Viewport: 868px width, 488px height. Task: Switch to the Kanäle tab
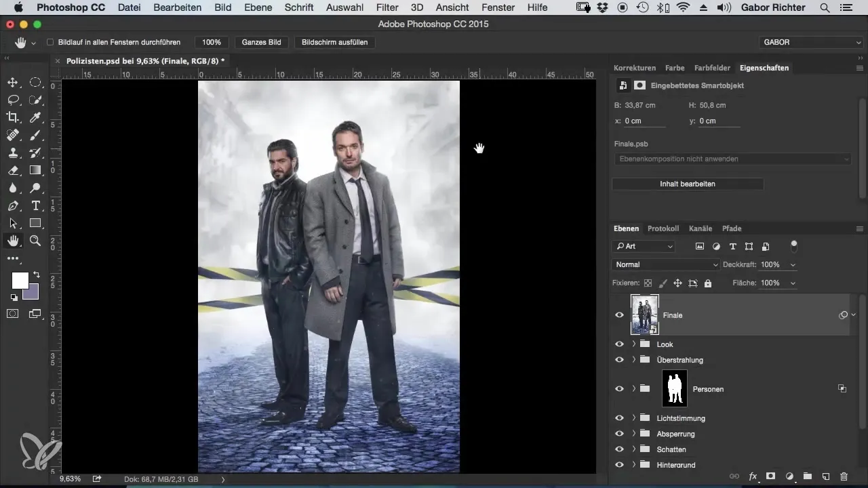701,228
